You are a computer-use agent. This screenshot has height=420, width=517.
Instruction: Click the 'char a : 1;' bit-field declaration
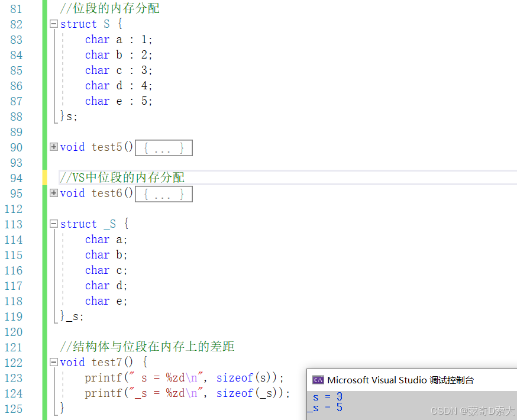[x=118, y=40]
